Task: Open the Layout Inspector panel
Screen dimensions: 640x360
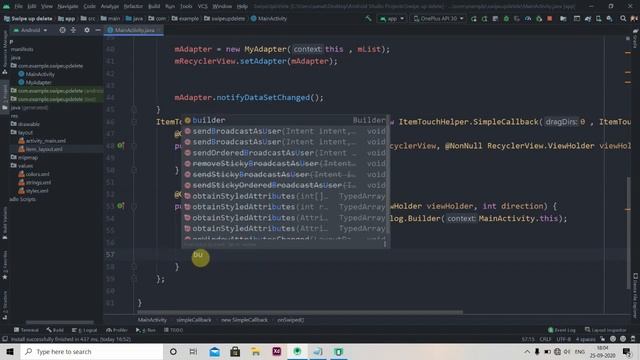Action: [x=606, y=330]
